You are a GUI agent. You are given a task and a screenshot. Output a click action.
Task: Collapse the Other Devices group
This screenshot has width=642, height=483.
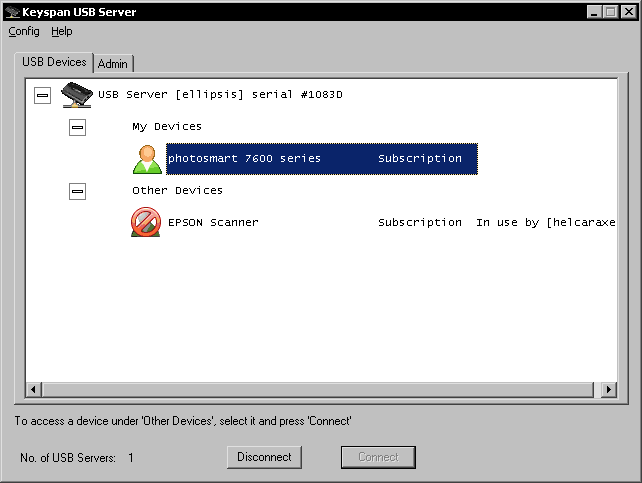(x=77, y=191)
